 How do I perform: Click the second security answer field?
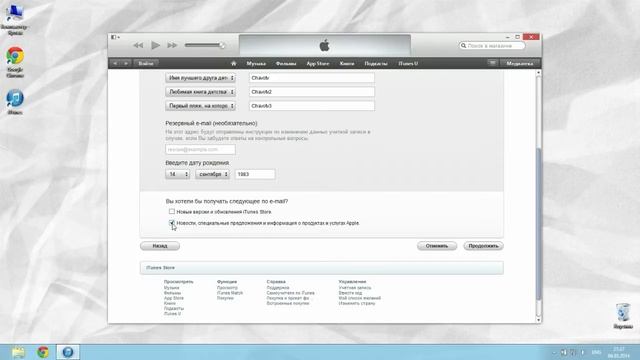point(312,92)
